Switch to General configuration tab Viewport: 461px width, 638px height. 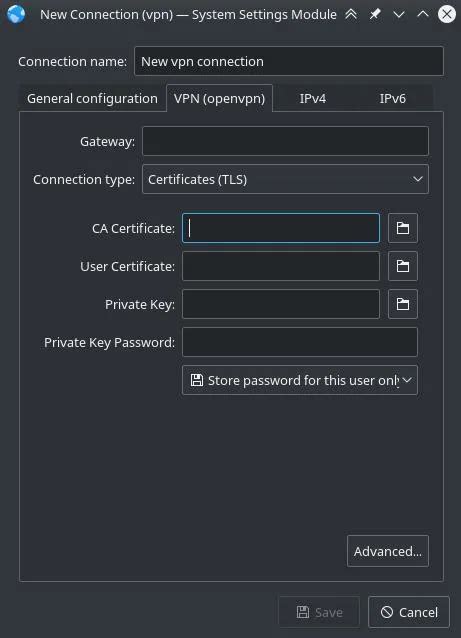tap(92, 98)
